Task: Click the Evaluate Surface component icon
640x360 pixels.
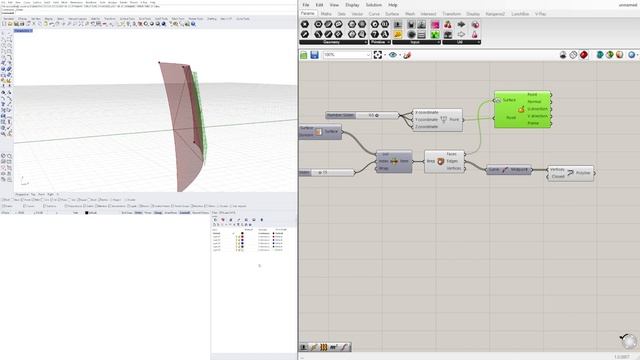Action: [521, 109]
